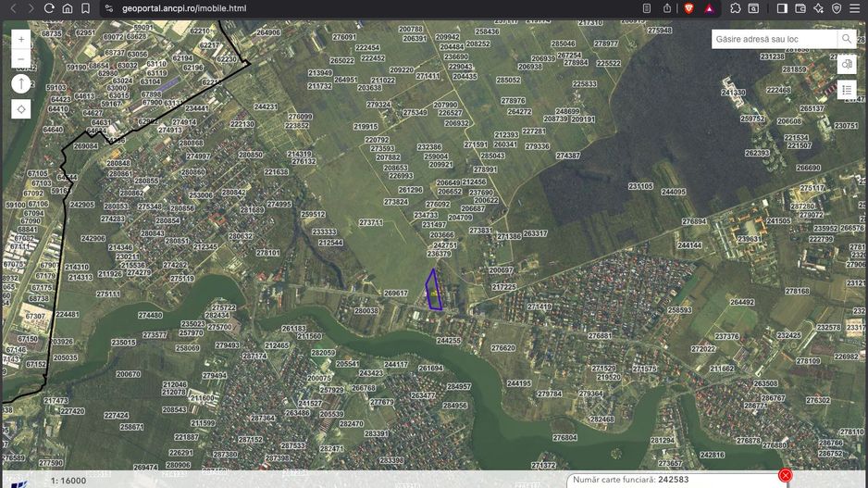
Task: Open the basemap/measure shapes tool
Action: tap(847, 64)
